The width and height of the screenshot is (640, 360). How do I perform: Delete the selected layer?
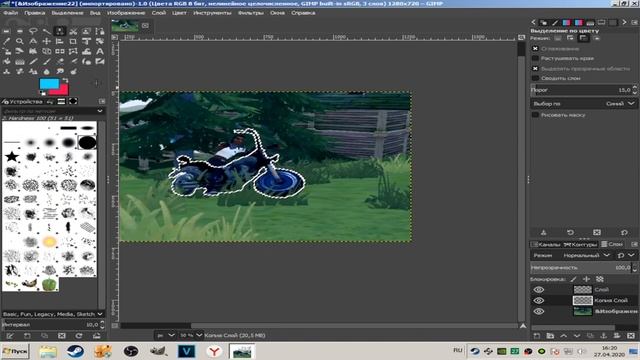click(631, 336)
